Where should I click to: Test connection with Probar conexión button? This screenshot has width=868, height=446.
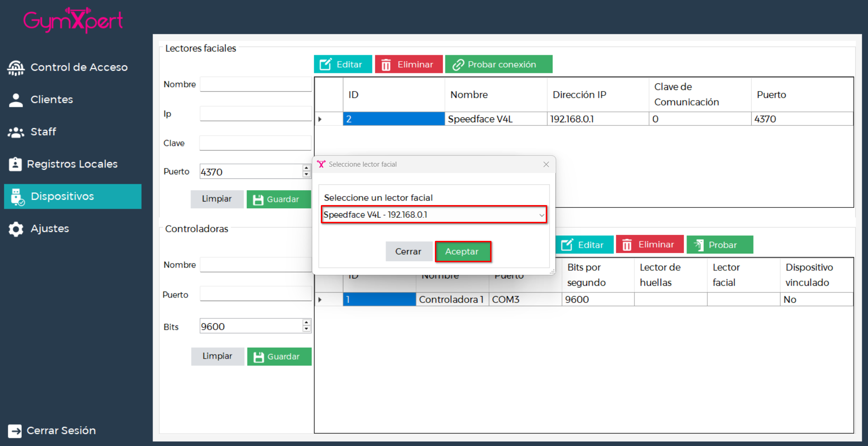498,64
